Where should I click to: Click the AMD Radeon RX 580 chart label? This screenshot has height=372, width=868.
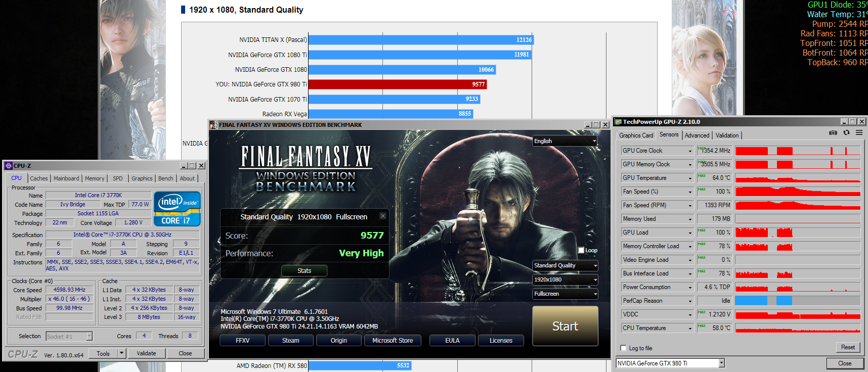pos(272,365)
